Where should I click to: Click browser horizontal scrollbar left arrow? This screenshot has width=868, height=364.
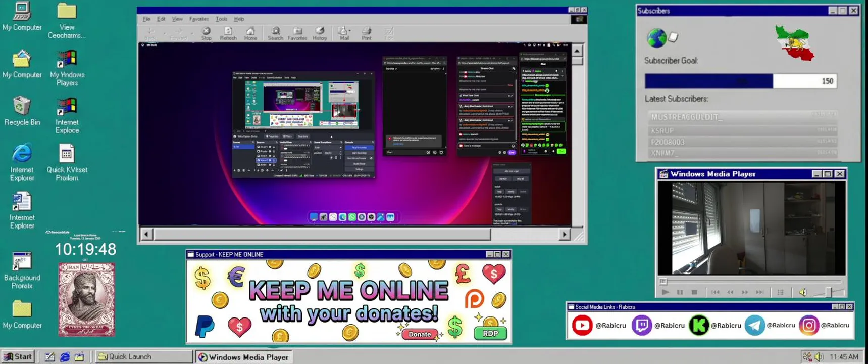tap(146, 234)
